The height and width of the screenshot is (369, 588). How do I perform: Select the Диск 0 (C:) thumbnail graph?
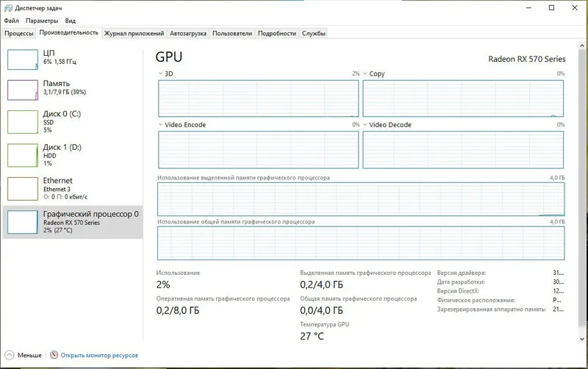pos(23,122)
